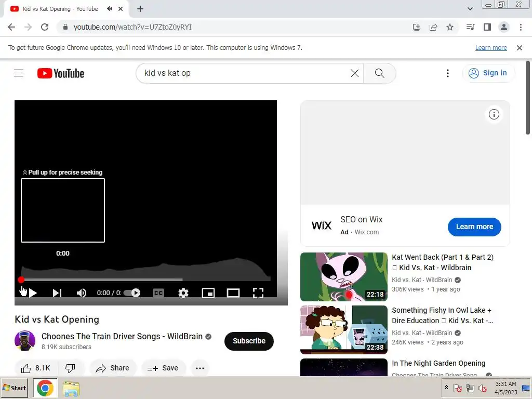This screenshot has width=532, height=399.
Task: Open ad info icon on Wix ad
Action: click(x=494, y=114)
